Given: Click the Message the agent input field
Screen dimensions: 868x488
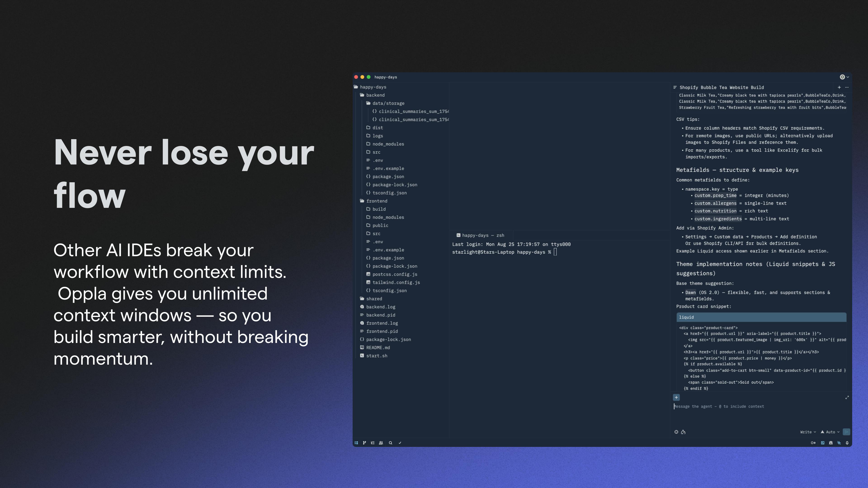Looking at the screenshot, I should [760, 414].
